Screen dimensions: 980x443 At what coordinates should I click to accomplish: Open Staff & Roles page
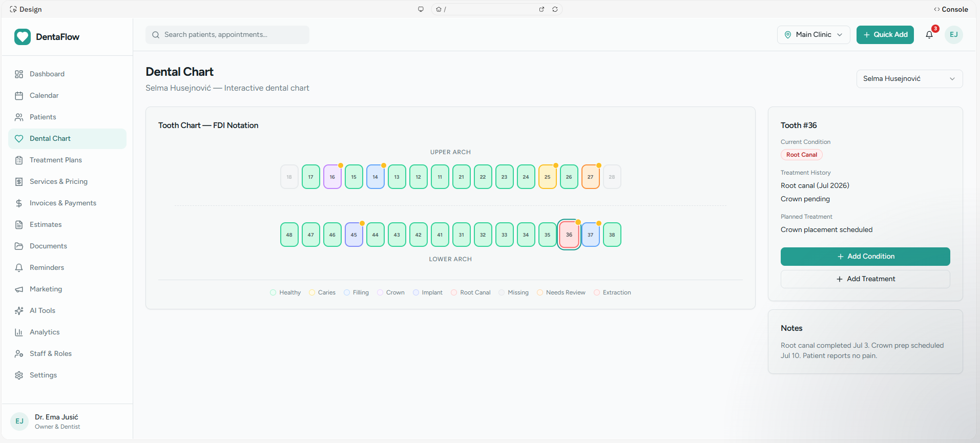(x=67, y=354)
